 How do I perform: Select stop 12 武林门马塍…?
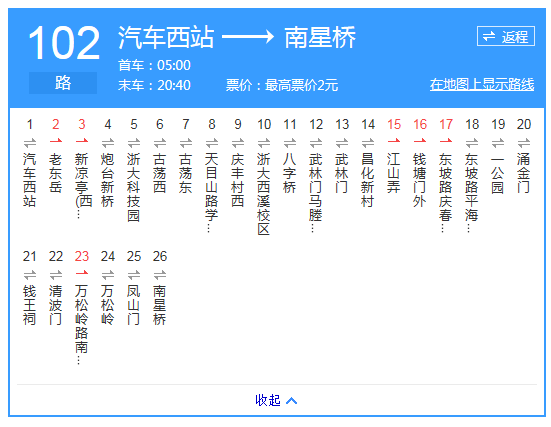point(316,193)
